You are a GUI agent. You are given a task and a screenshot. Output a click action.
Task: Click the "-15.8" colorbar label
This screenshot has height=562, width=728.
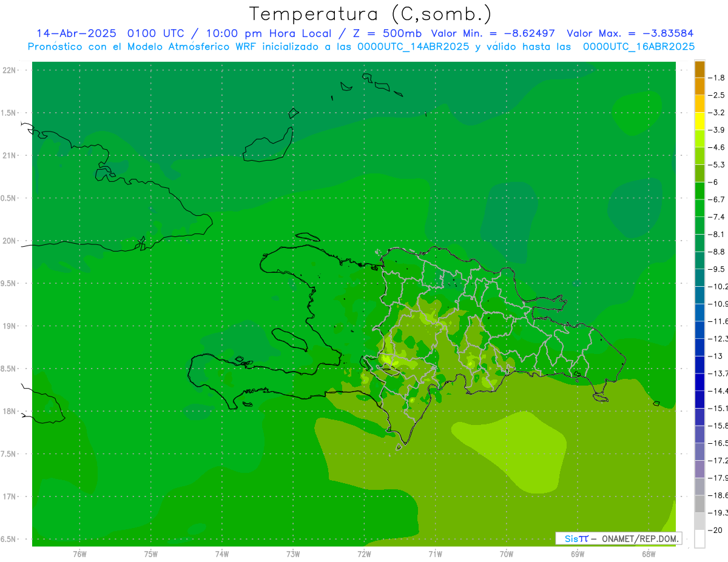(719, 426)
